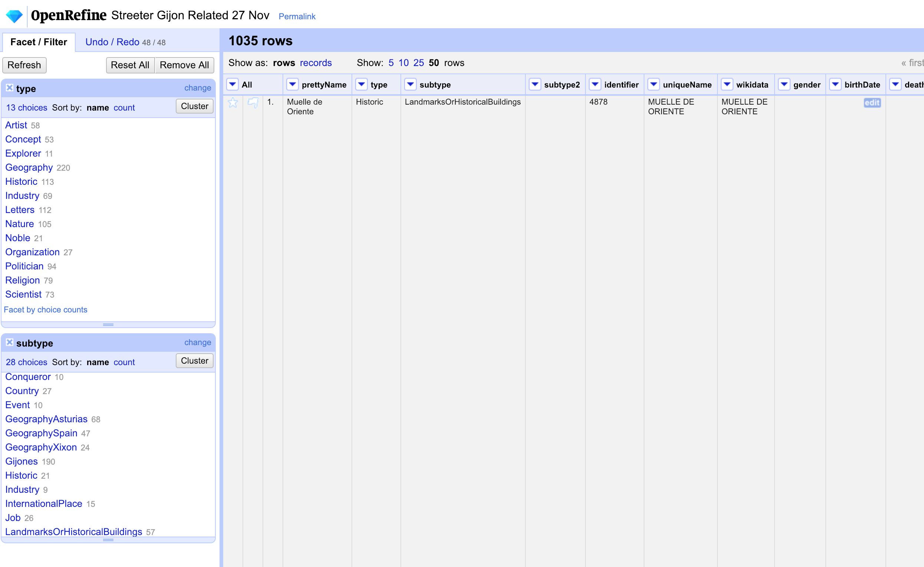This screenshot has width=924, height=567.
Task: Switch view to show records instead of rows
Action: [x=316, y=63]
